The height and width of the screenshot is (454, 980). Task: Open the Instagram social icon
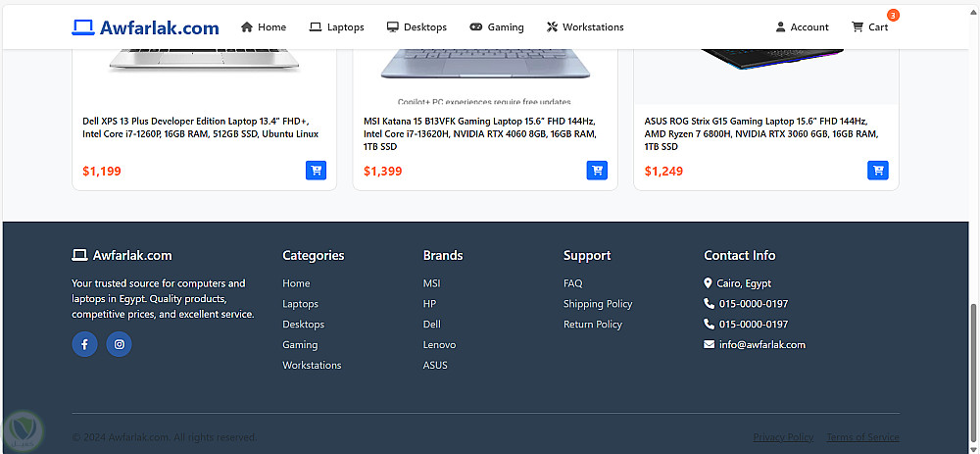click(x=120, y=344)
